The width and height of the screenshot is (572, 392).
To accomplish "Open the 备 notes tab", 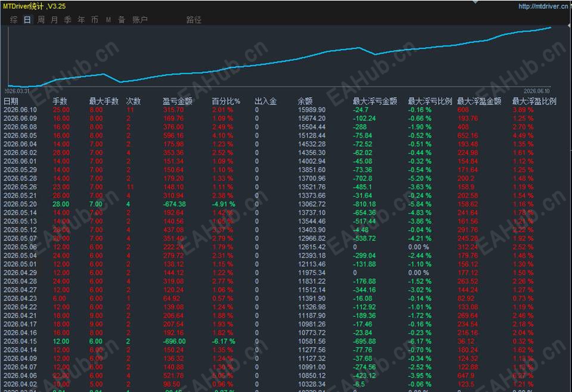I will coord(122,20).
